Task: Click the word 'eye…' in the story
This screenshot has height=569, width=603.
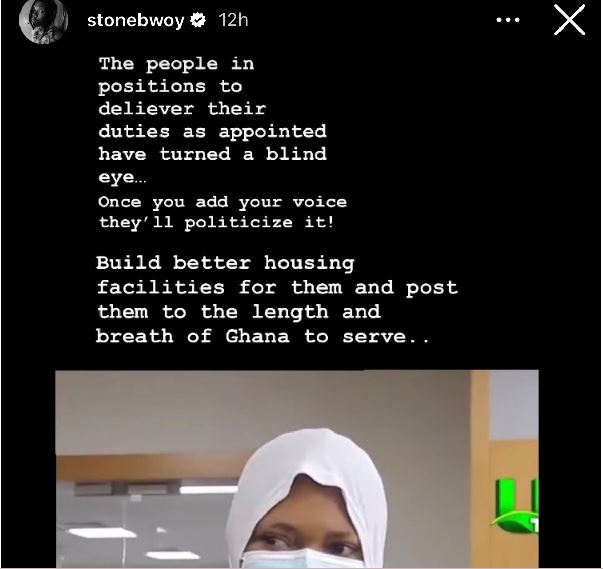Action: (123, 178)
